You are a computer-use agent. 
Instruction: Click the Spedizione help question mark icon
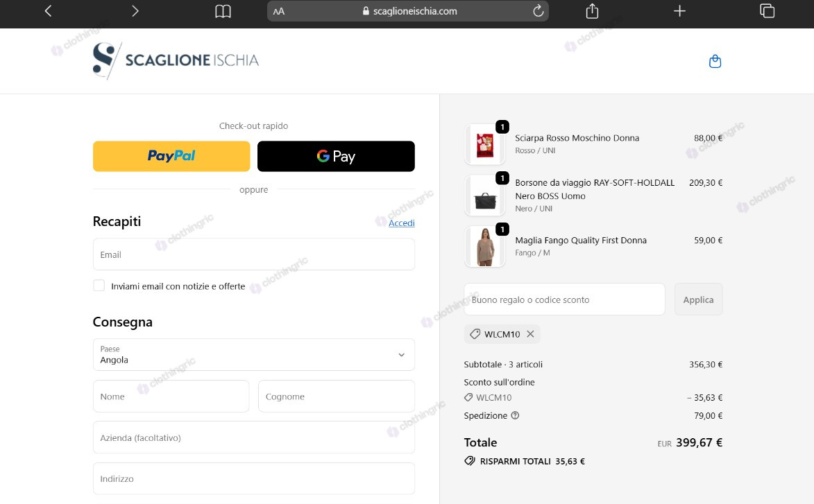515,415
